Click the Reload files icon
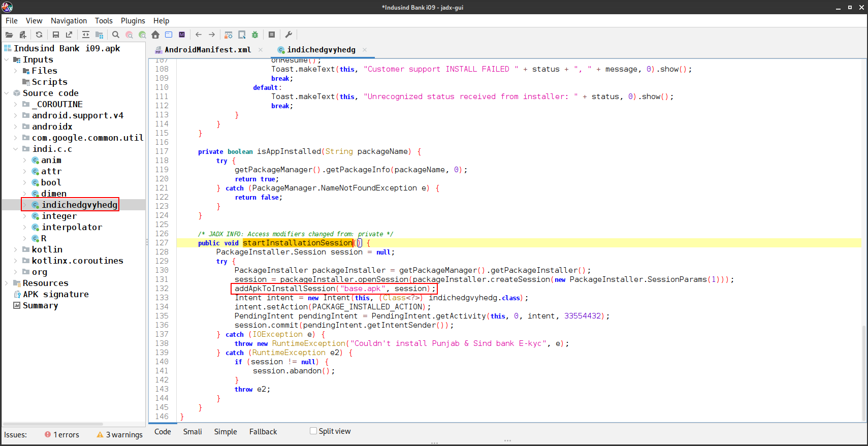This screenshot has height=446, width=868. click(x=39, y=35)
